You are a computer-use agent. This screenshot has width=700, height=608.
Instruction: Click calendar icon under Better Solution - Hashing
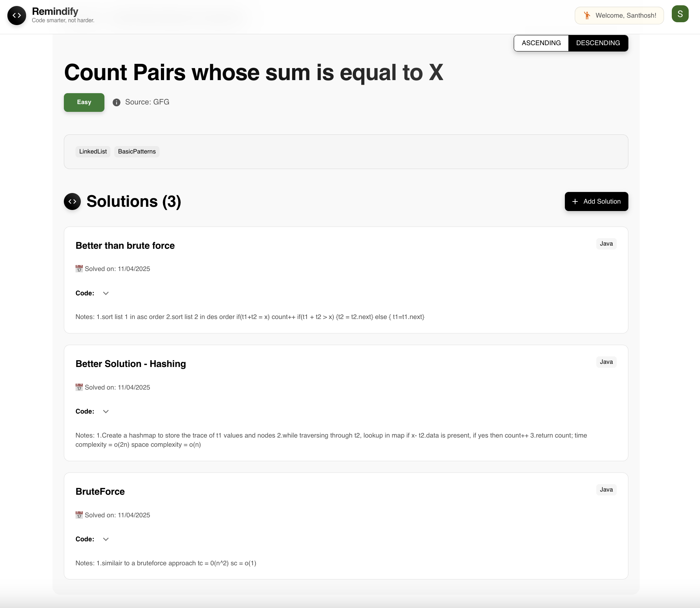pyautogui.click(x=79, y=387)
